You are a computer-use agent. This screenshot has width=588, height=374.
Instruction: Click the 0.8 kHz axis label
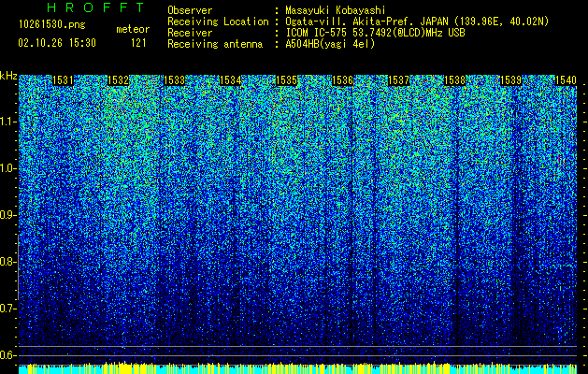pos(8,262)
